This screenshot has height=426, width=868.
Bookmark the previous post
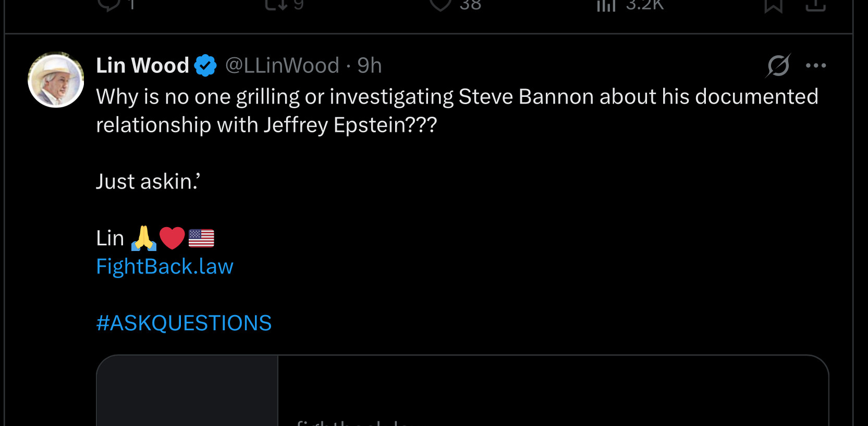774,5
